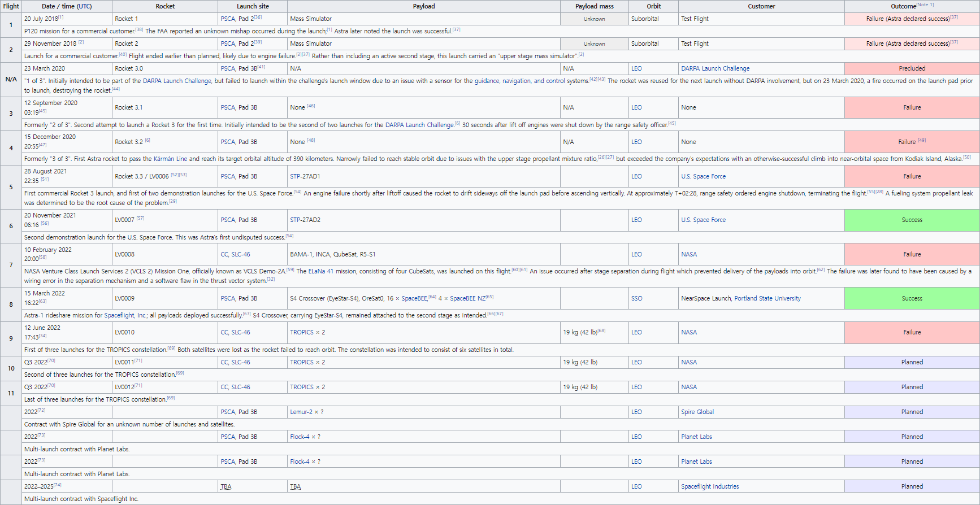Viewport: 980px width, 505px height.
Task: Open the LEO link in the Spire Global row
Action: tap(636, 412)
